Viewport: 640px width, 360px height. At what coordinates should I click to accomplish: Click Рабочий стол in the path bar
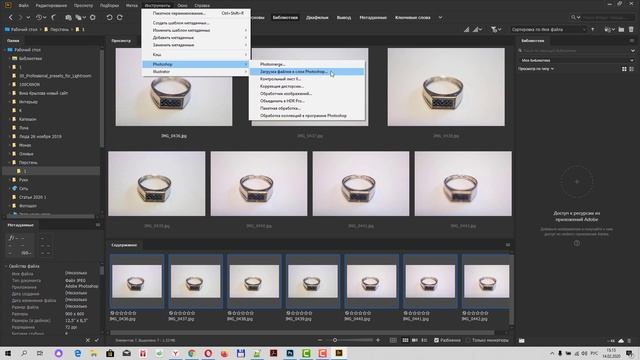pyautogui.click(x=24, y=29)
